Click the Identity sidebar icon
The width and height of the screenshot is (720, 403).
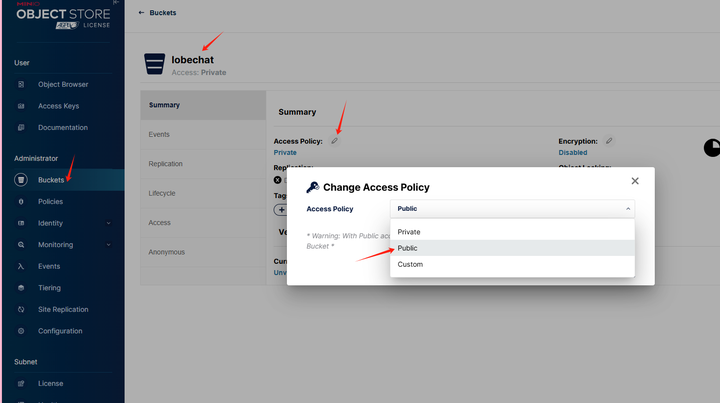(21, 223)
